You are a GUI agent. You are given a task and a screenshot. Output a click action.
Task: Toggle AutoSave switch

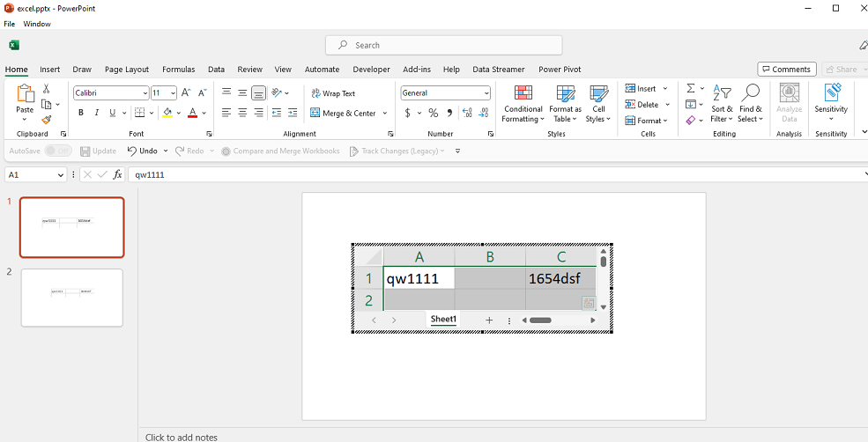(x=58, y=151)
